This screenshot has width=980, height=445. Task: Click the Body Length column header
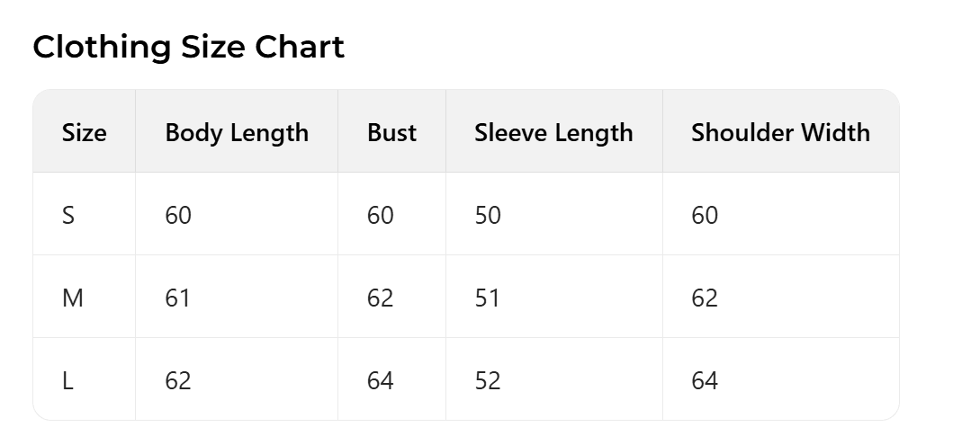(237, 132)
